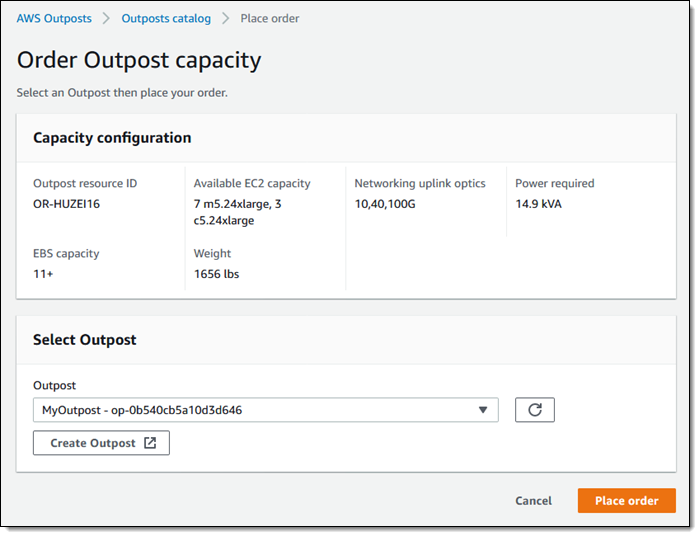Click the refresh icon beside the Outpost dropdown
Screen dimensions: 700x537
(534, 410)
